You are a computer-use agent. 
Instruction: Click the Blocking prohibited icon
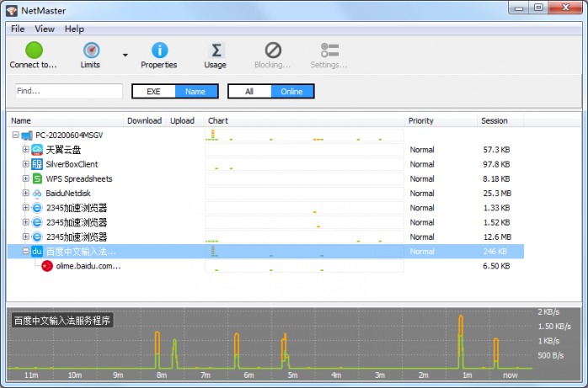[x=273, y=50]
